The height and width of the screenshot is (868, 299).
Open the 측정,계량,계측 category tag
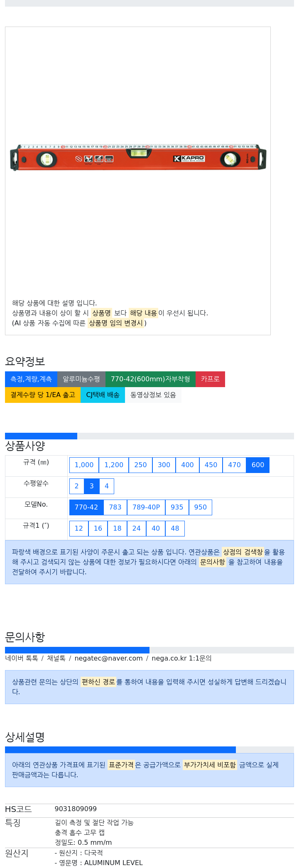pyautogui.click(x=31, y=379)
